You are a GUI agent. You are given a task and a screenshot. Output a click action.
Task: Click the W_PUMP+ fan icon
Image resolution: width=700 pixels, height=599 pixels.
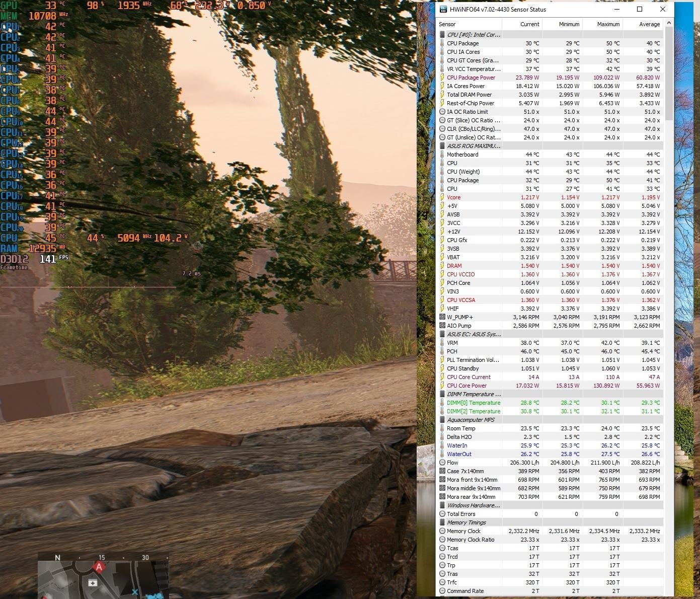[x=442, y=317]
